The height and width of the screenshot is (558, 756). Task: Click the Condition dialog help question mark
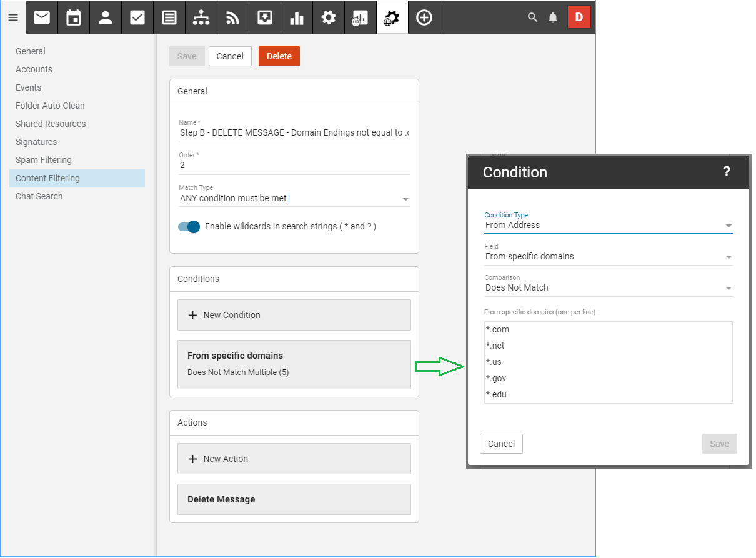click(726, 172)
